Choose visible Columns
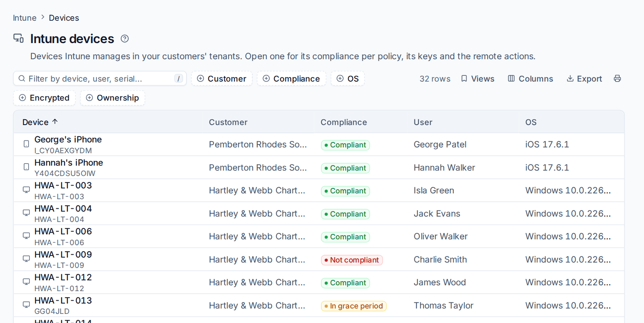Viewport: 644px width, 323px height. click(531, 79)
